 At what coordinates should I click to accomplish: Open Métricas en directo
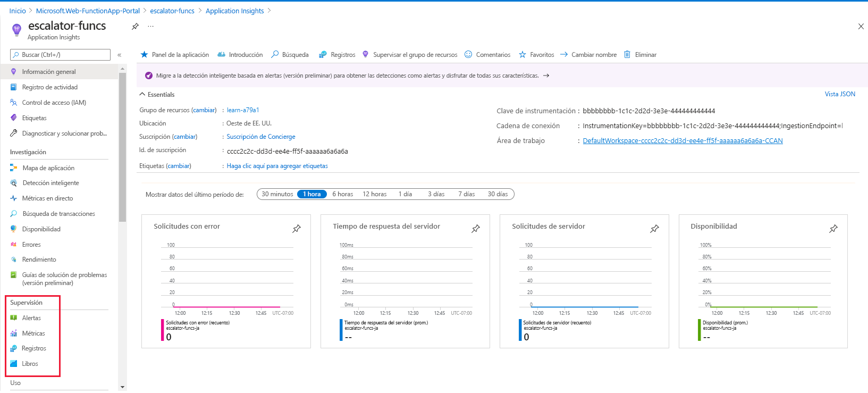pyautogui.click(x=59, y=198)
